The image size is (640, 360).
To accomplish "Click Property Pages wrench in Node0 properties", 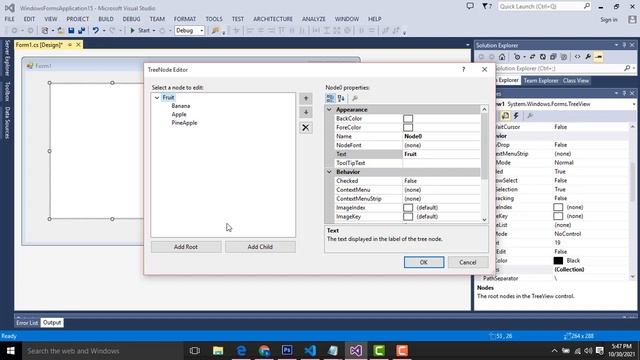I will pyautogui.click(x=355, y=98).
